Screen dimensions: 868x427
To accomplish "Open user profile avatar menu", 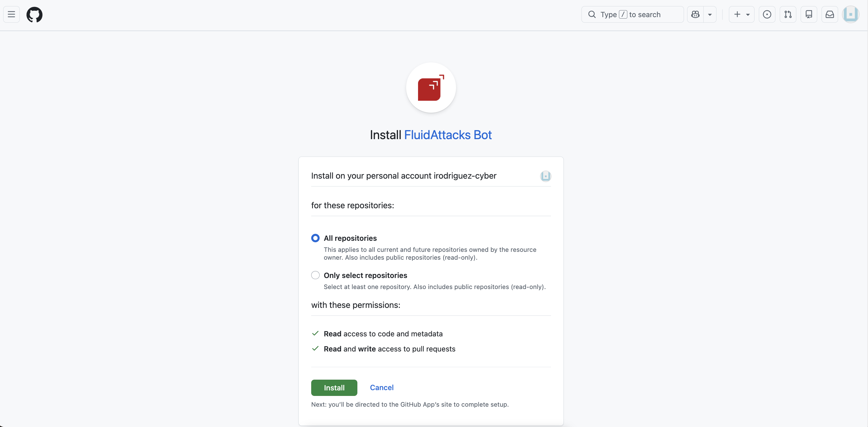I will 851,15.
